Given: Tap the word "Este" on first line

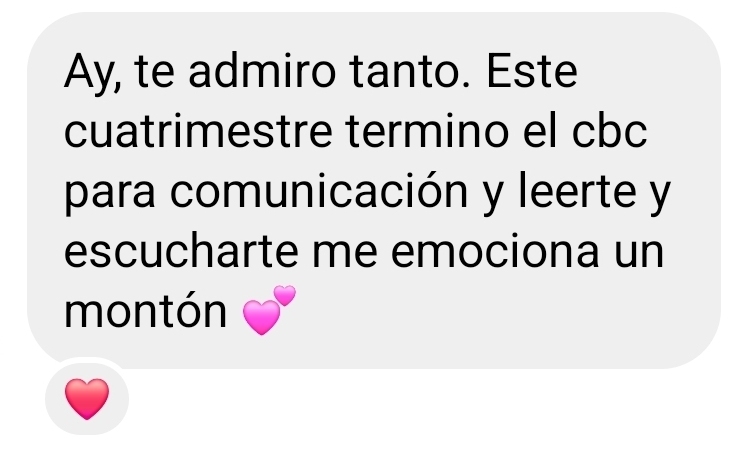Looking at the screenshot, I should point(532,72).
